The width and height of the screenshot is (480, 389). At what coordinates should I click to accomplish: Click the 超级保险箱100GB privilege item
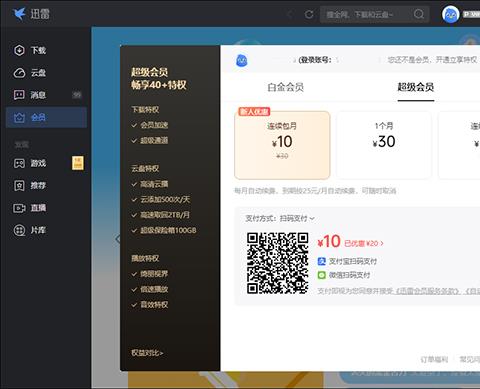[164, 230]
